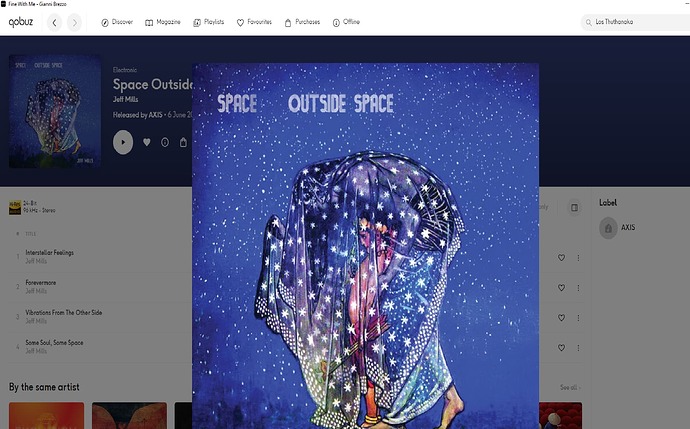Go forward with the right arrow button
The height and width of the screenshot is (429, 690).
[74, 22]
